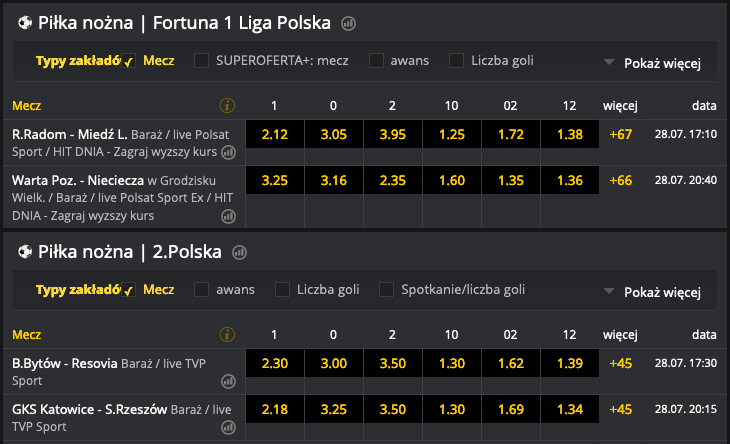
Task: Open +45 more bets for B.Bytów - Resovia
Action: (621, 364)
